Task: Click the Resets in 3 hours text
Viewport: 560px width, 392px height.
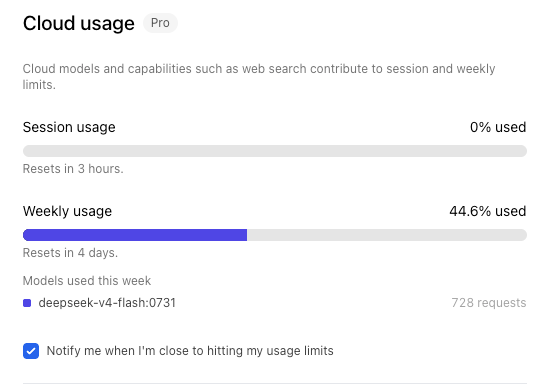Action: coord(73,169)
